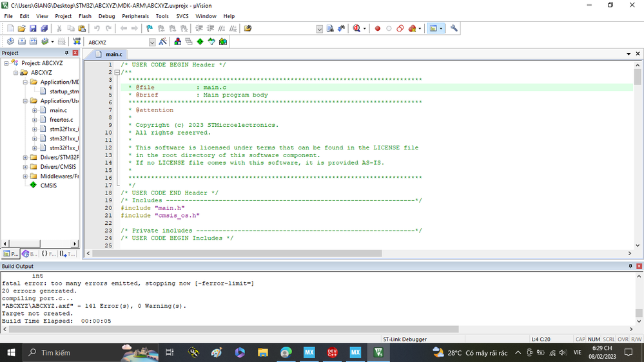Download code to flash with LOAD icon
The height and width of the screenshot is (362, 644).
coord(77,41)
